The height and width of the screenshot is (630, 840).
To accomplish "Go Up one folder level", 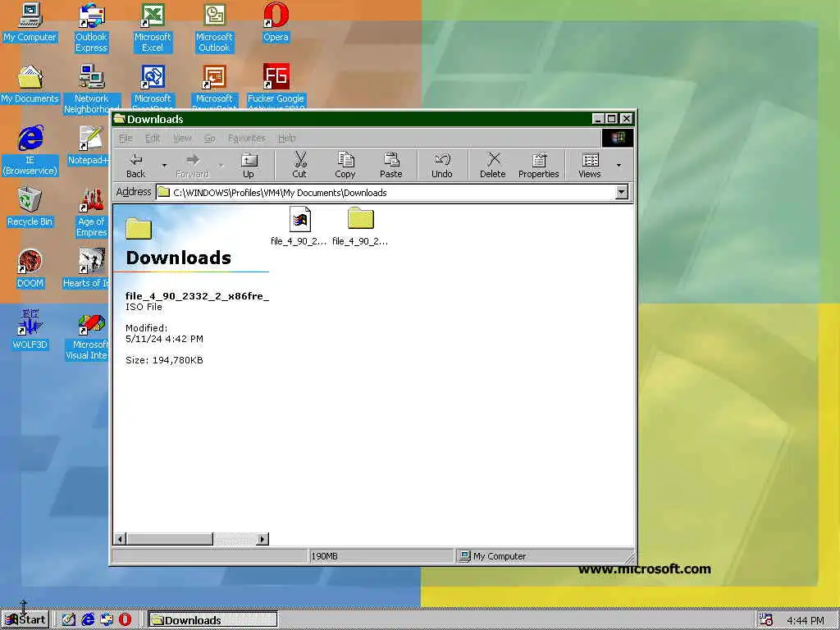I will [x=249, y=165].
